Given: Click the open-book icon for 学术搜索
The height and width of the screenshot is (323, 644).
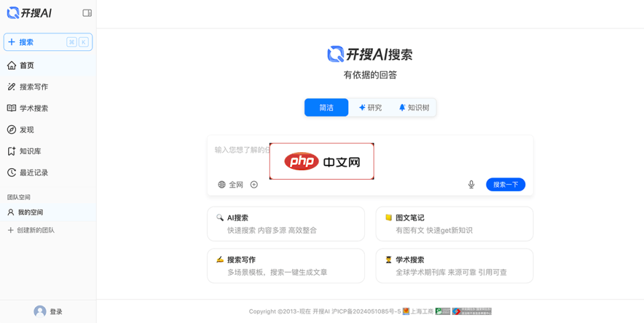Looking at the screenshot, I should tap(11, 109).
